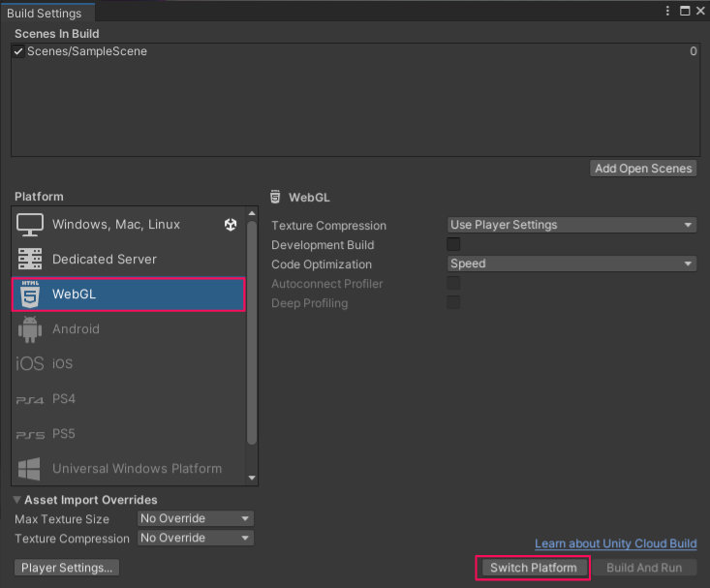This screenshot has width=710, height=588.
Task: Select the iOS platform row label
Action: coord(62,364)
